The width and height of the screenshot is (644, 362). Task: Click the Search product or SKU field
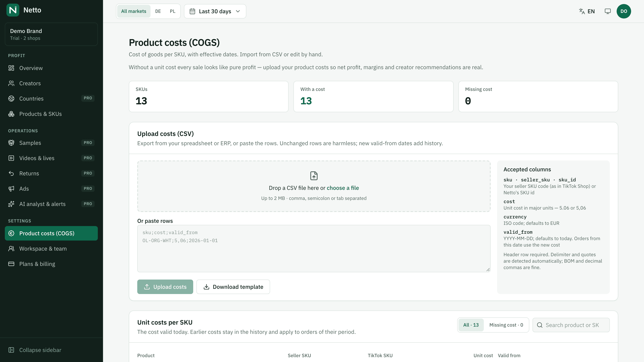[571, 325]
